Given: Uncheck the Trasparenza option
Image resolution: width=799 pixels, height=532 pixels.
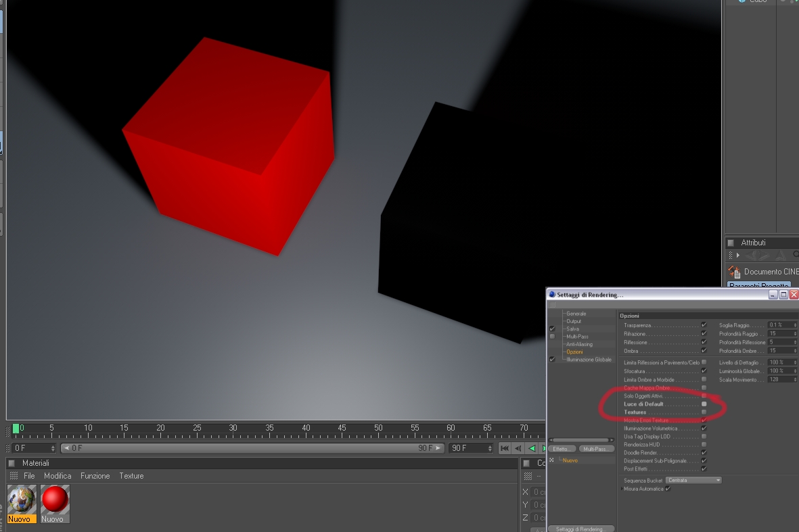Looking at the screenshot, I should 704,324.
